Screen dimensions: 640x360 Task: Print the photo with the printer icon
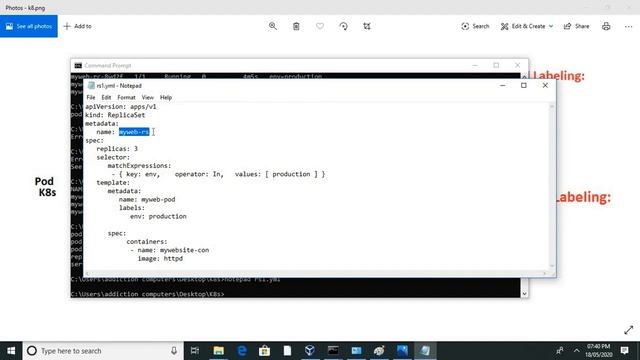[606, 26]
